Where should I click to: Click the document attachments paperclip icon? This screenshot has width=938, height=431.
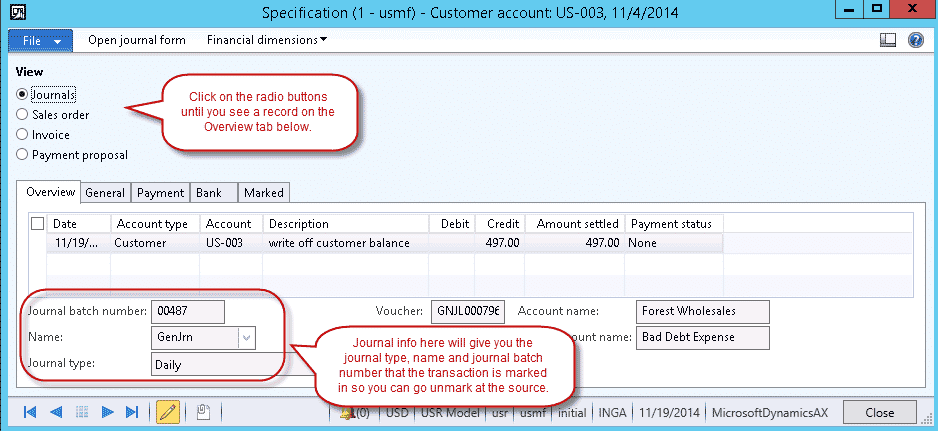point(203,412)
